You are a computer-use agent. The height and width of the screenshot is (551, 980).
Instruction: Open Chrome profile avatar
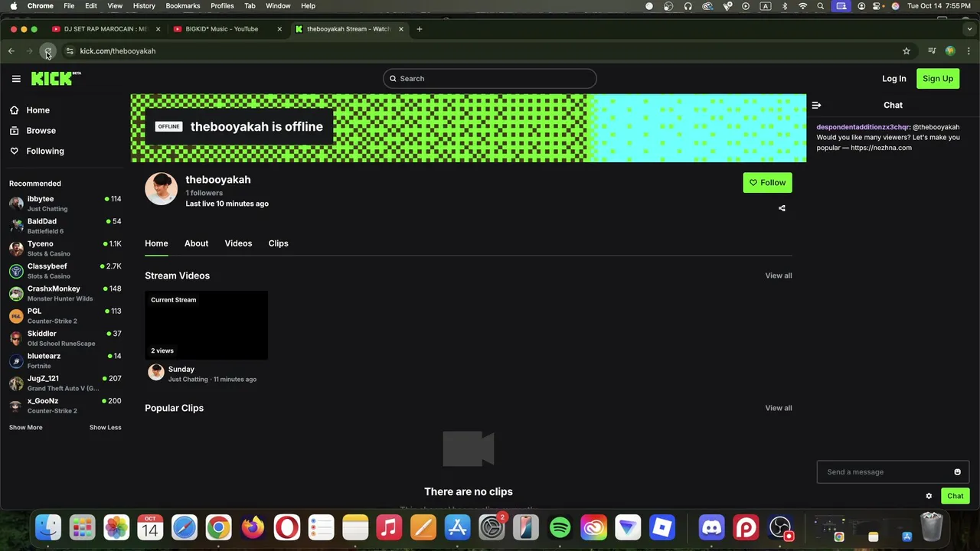tap(950, 51)
